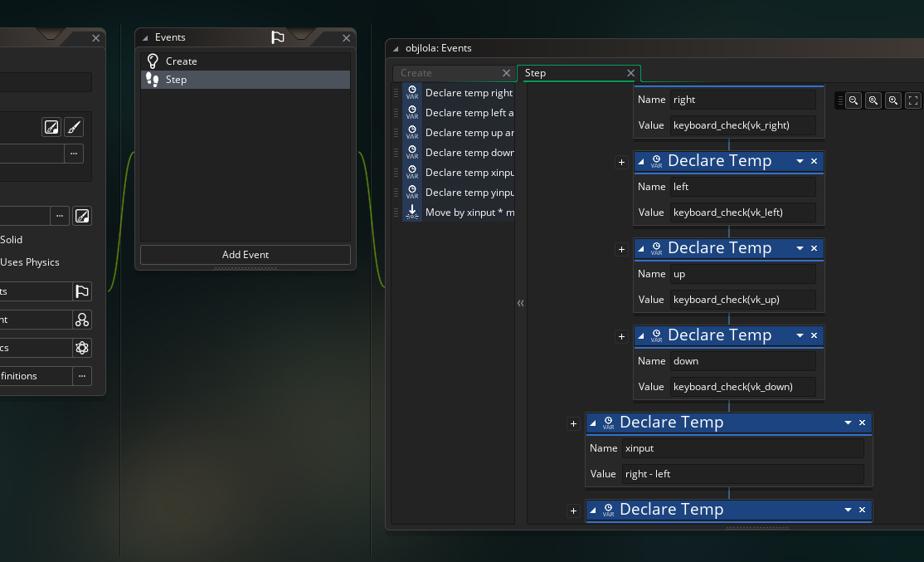This screenshot has height=562, width=924.
Task: Click the edit image icon beside the brush
Action: tap(51, 127)
